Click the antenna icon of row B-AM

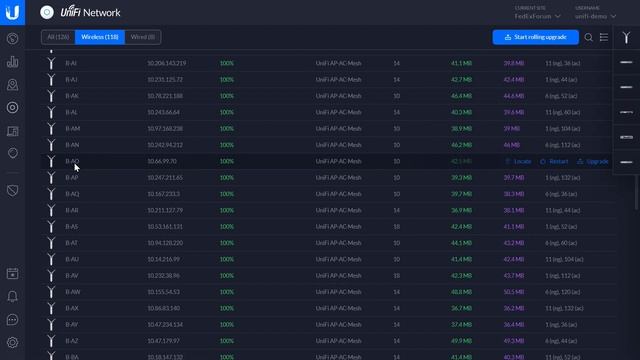(51, 129)
